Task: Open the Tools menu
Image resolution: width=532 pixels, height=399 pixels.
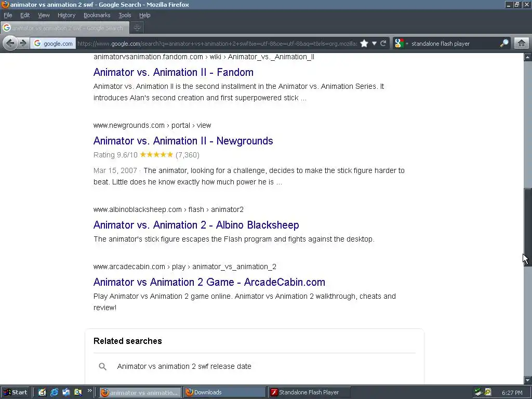Action: [x=125, y=15]
